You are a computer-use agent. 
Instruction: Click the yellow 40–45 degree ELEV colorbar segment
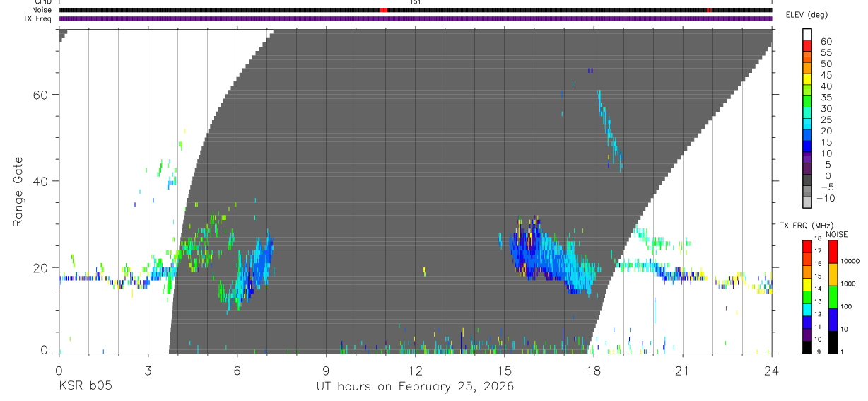[x=807, y=80]
